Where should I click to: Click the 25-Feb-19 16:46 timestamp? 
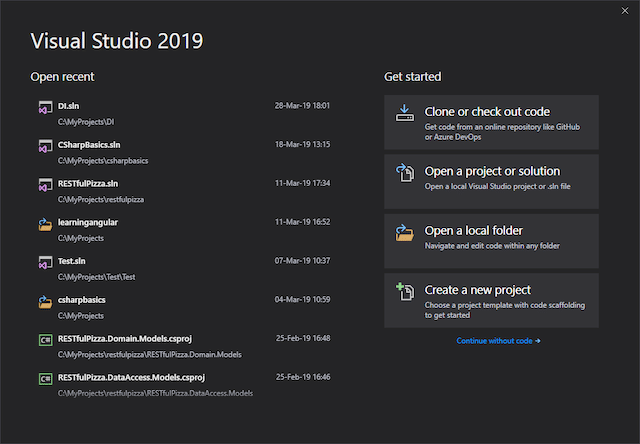click(x=303, y=377)
